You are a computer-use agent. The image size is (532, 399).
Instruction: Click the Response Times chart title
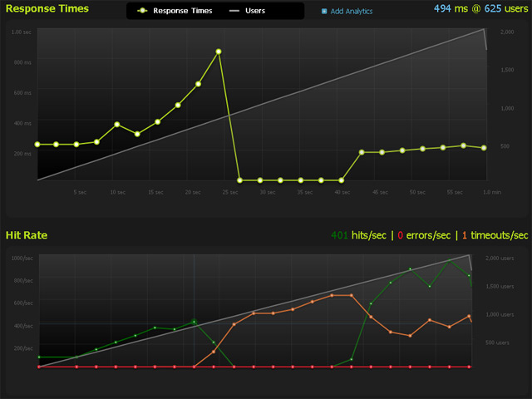[54, 9]
